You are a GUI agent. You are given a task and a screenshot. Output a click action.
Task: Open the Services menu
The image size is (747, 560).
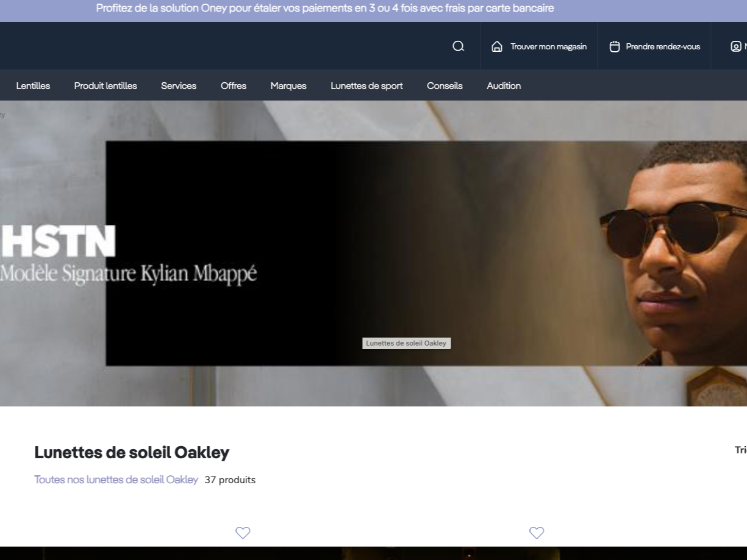click(x=179, y=86)
